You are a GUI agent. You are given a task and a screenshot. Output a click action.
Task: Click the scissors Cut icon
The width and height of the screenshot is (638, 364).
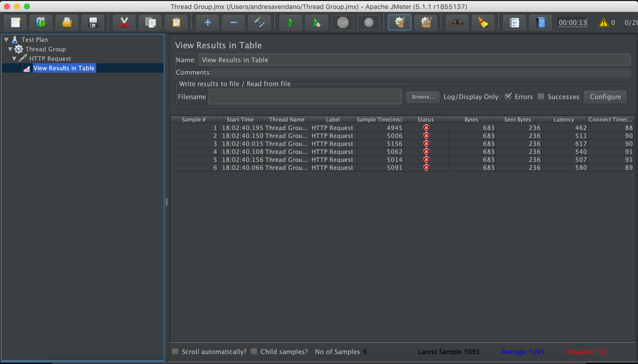pos(124,22)
